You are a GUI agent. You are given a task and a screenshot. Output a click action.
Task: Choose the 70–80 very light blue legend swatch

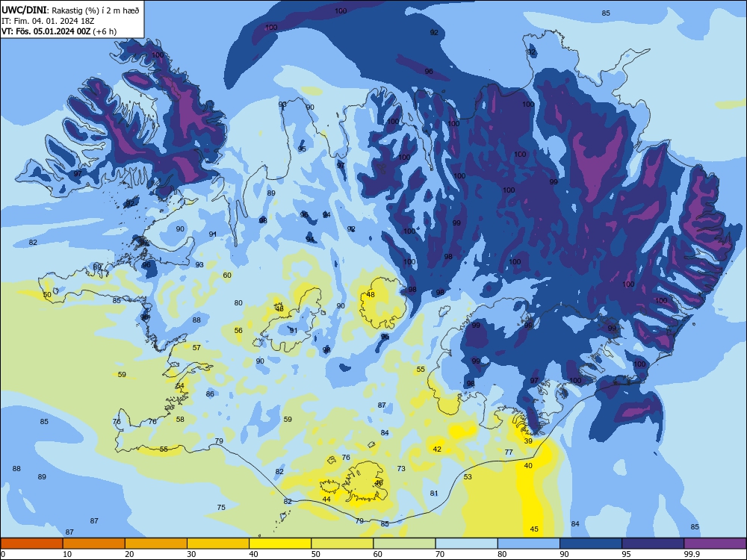click(466, 544)
